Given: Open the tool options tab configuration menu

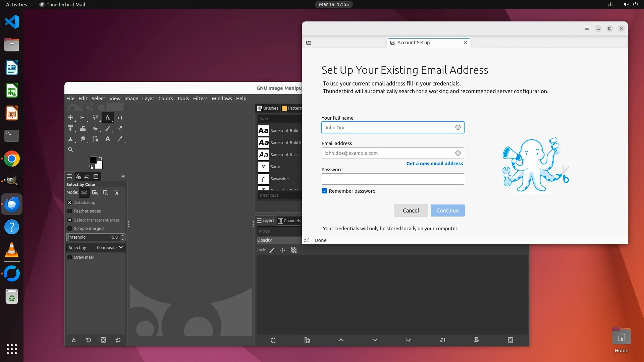Looking at the screenshot, I should 123,176.
